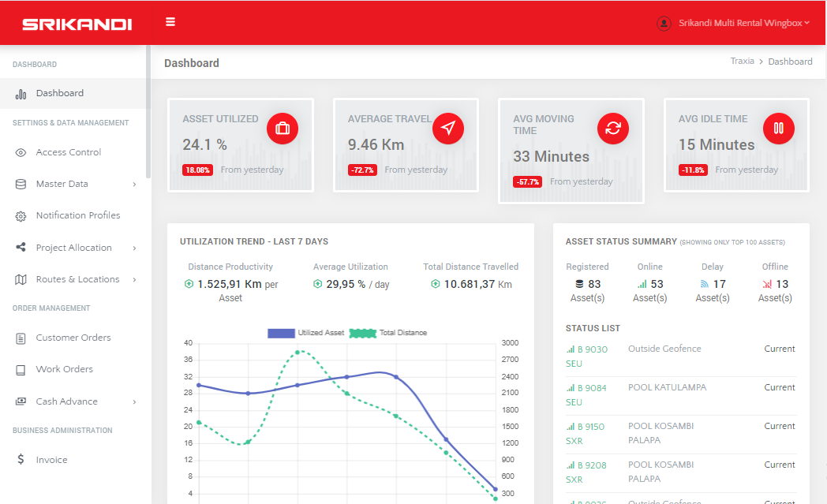827x504 pixels.
Task: Click the sidebar vertical scrollbar
Action: pyautogui.click(x=148, y=110)
